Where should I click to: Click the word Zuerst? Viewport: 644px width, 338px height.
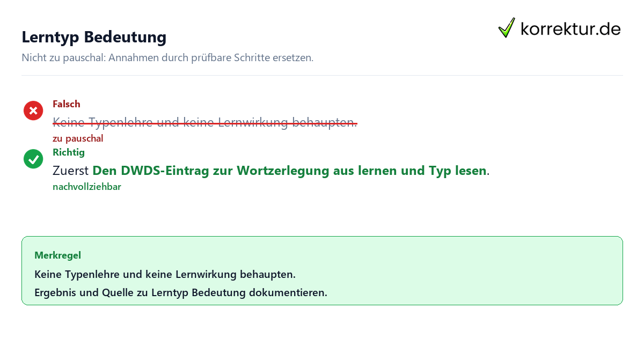[x=71, y=171]
